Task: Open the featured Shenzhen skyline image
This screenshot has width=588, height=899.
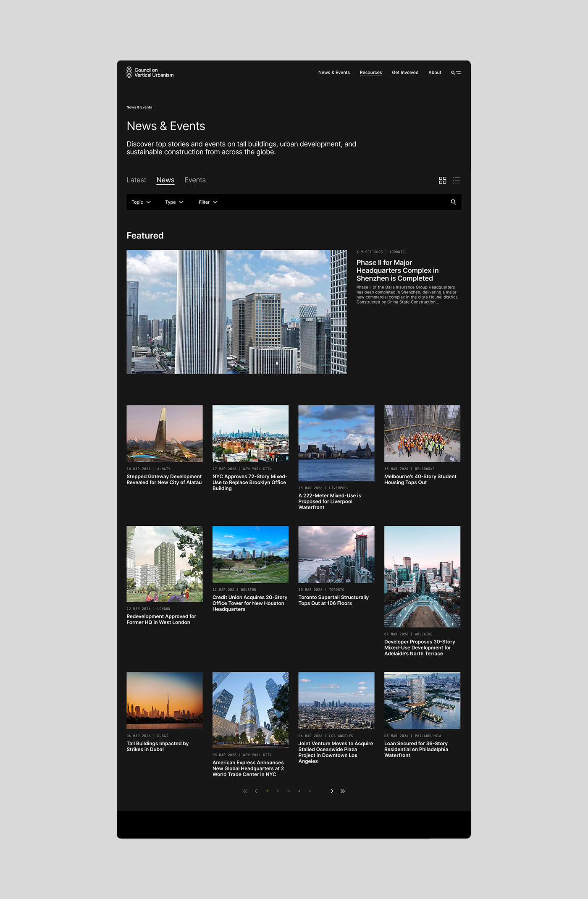Action: click(236, 312)
